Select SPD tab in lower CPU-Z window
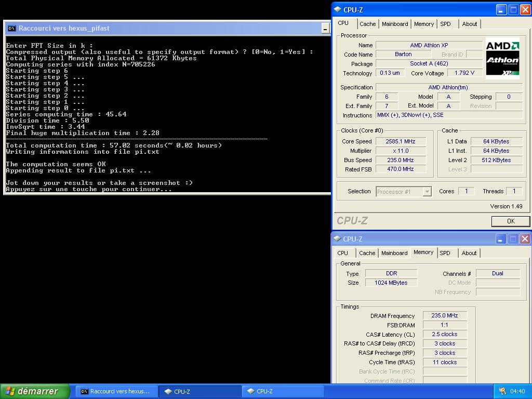 [445, 253]
